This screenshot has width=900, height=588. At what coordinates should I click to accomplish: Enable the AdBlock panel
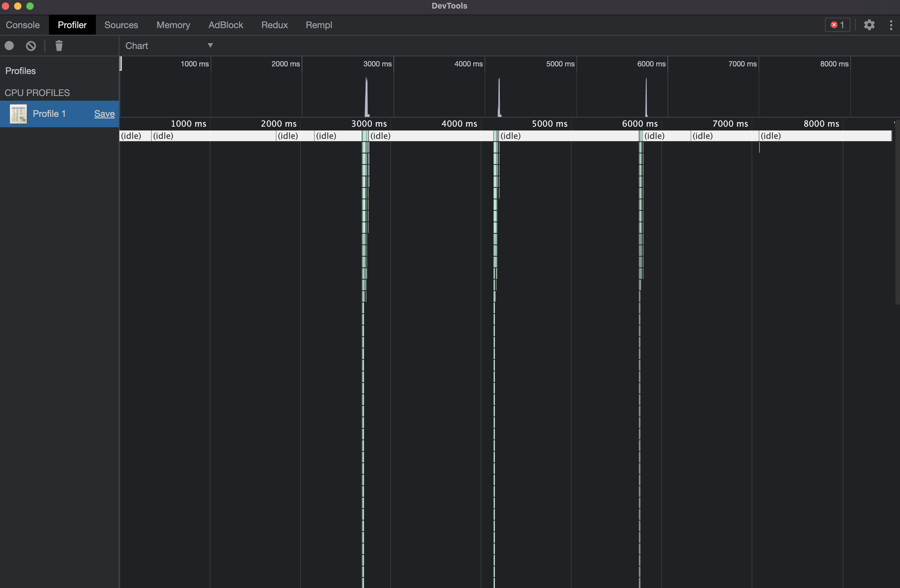pyautogui.click(x=226, y=24)
